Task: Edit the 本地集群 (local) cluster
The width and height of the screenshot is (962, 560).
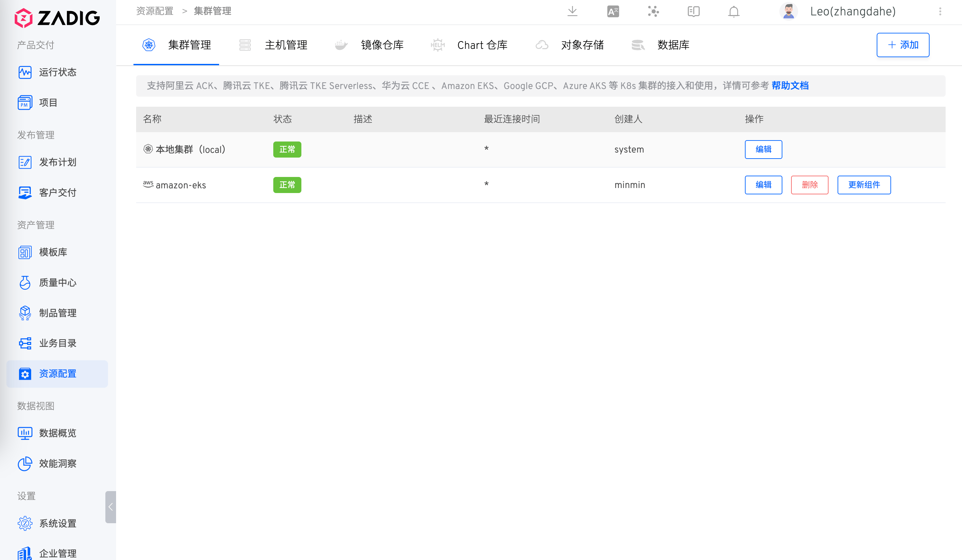Action: click(x=764, y=149)
